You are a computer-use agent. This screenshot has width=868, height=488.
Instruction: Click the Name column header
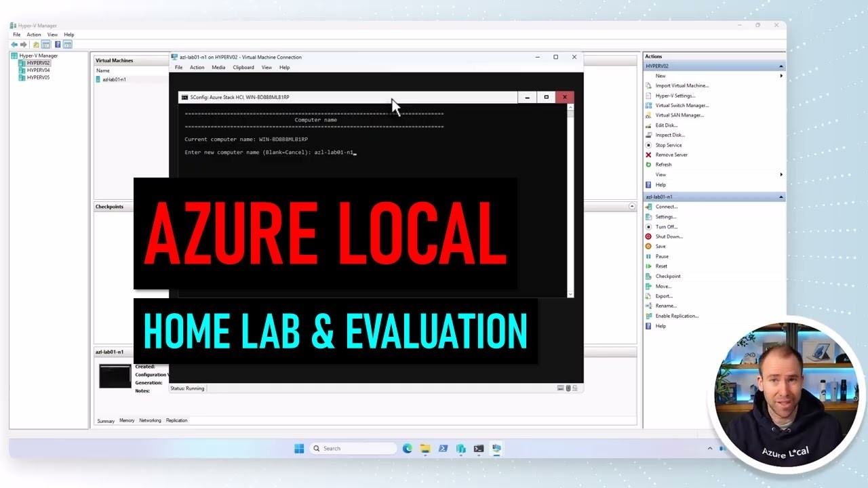click(103, 70)
